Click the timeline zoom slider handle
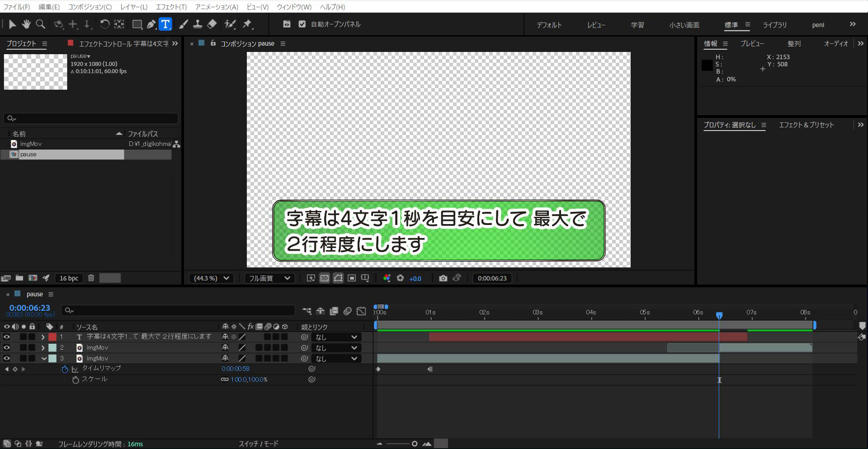 (x=415, y=444)
